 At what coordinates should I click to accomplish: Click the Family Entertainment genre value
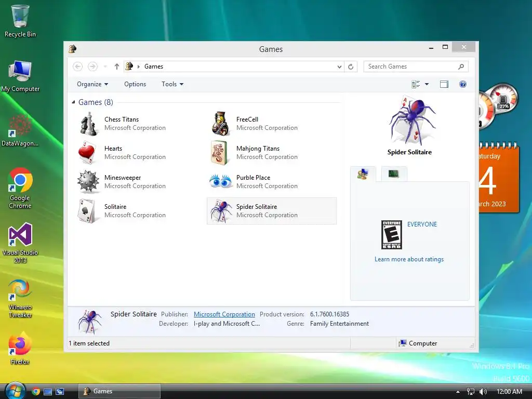tap(339, 324)
